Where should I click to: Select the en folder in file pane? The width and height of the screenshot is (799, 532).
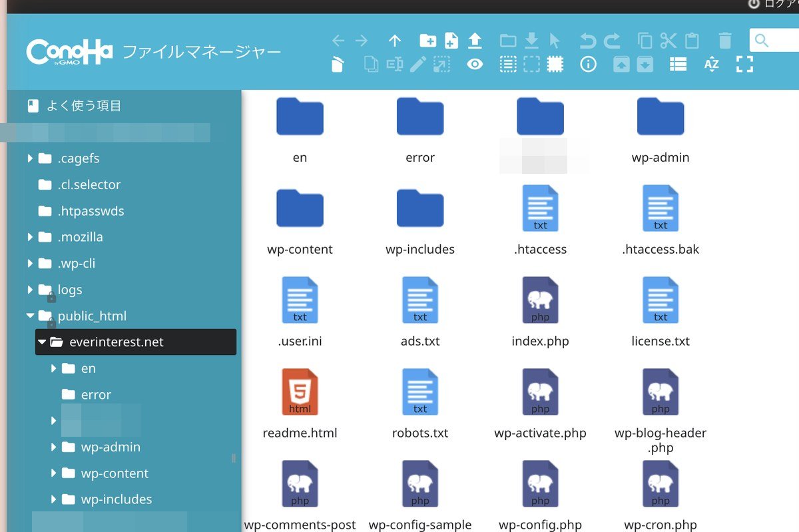(x=300, y=131)
